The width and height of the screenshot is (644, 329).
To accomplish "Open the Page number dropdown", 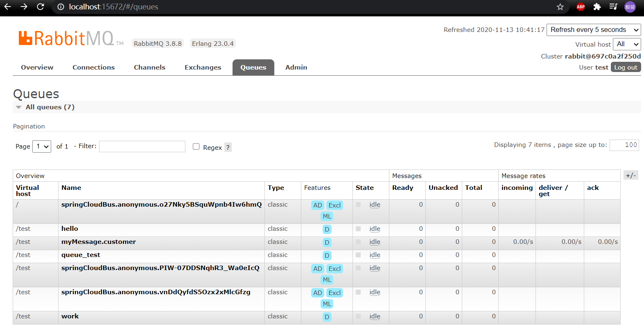I will [42, 146].
